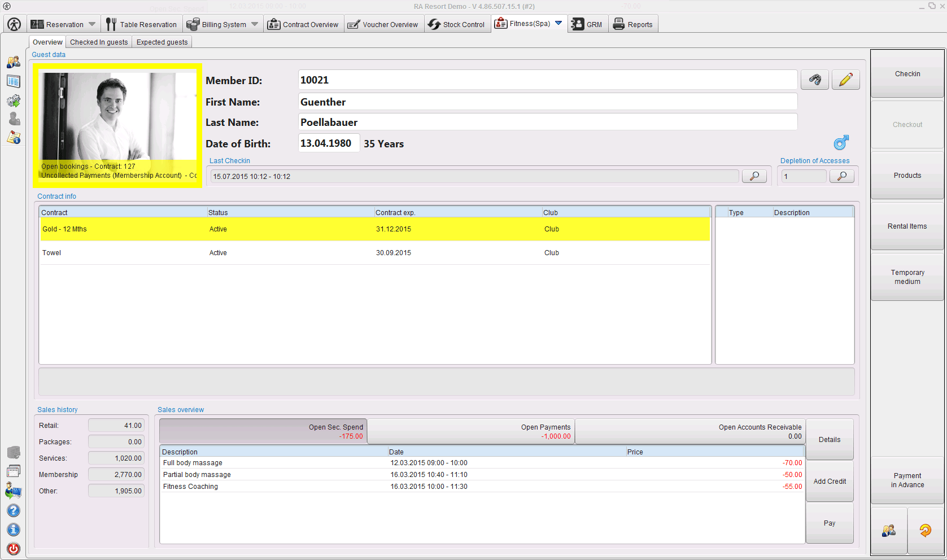
Task: Switch to the Open Payments toggle panel
Action: point(472,431)
